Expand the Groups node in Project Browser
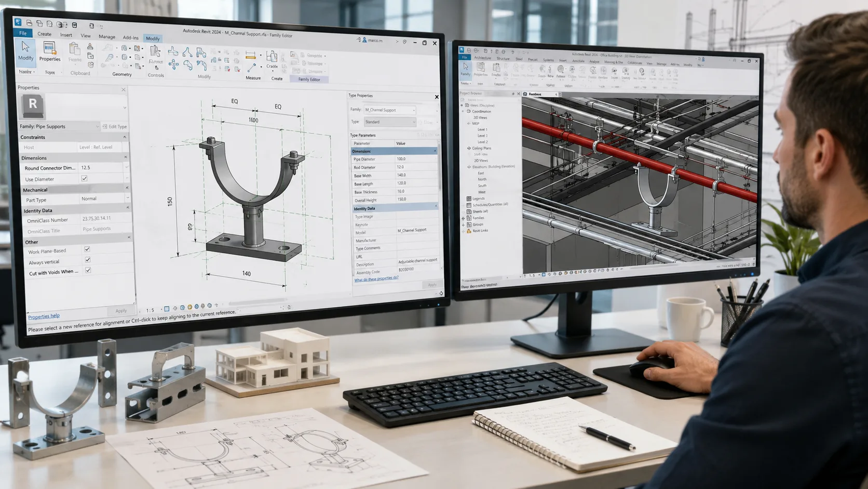Screen dimensions: 868x489 (463, 224)
